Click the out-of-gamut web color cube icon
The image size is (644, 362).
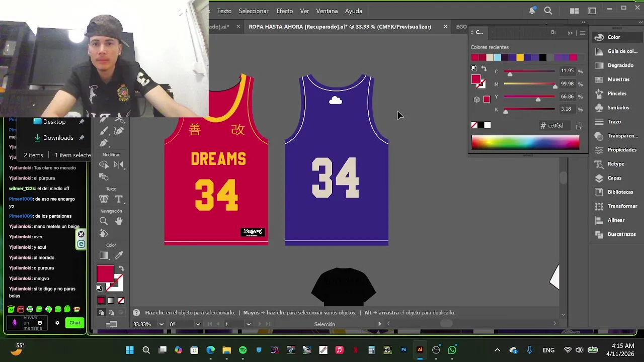click(476, 100)
